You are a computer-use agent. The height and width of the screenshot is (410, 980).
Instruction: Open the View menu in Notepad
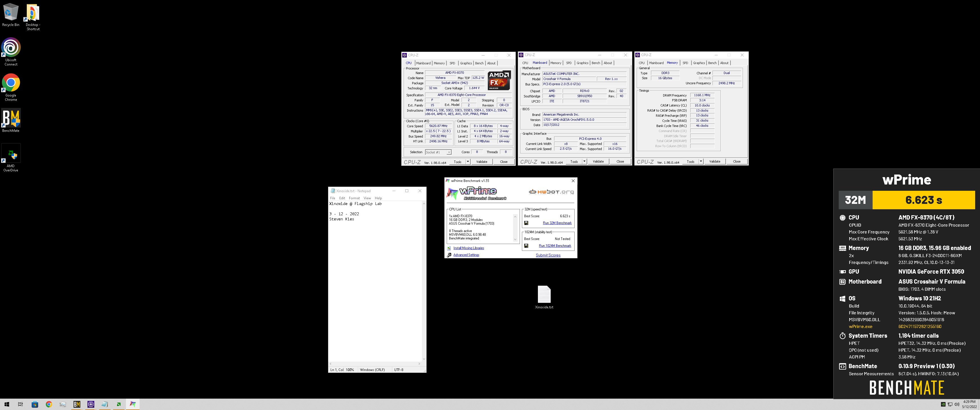[367, 198]
